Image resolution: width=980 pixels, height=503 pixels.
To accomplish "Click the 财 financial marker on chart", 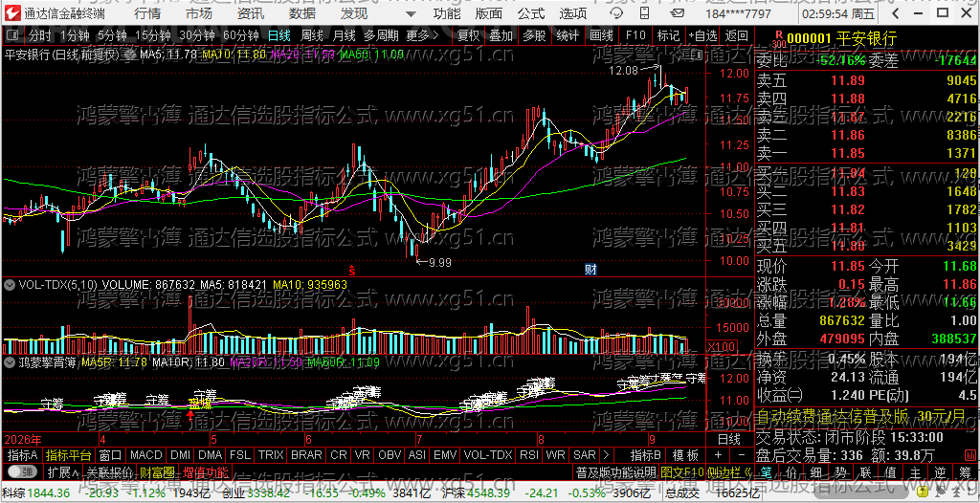I will [x=590, y=270].
